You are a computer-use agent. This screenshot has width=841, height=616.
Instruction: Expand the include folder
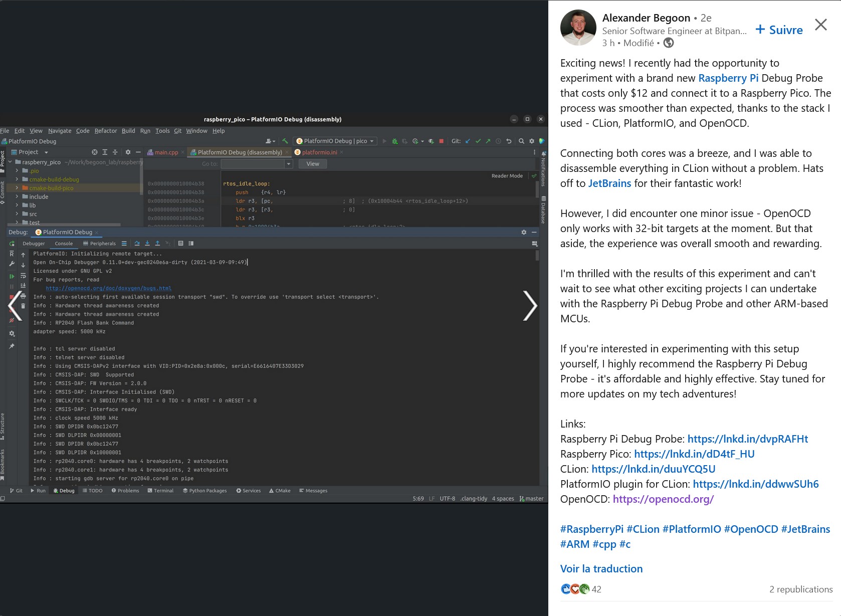[17, 196]
